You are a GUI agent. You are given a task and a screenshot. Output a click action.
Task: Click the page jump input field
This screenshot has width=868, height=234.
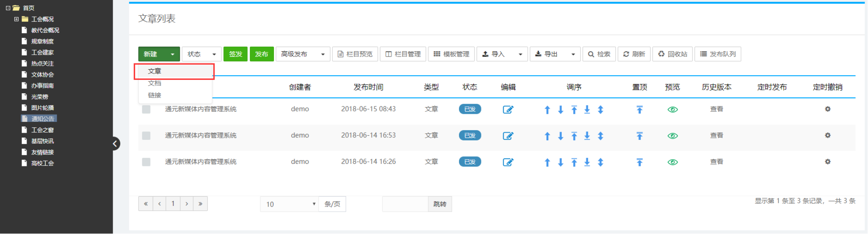[405, 204]
